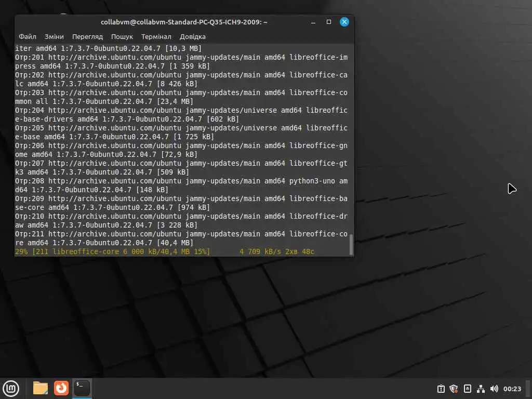Minimize the terminal window
This screenshot has height=399, width=532.
[x=313, y=22]
